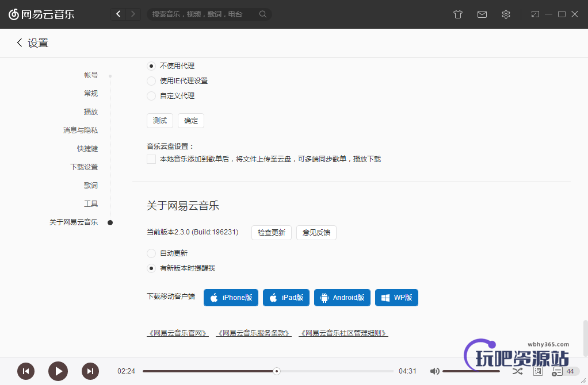Click the 测试 proxy button

160,121
